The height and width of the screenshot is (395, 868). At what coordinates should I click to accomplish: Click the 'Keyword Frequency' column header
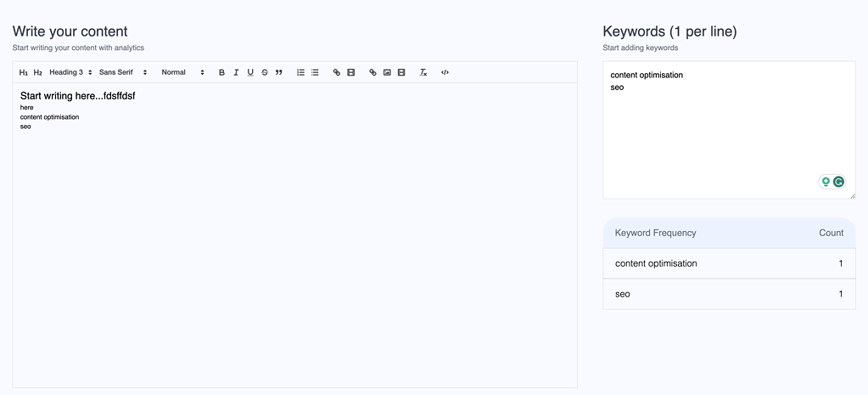pyautogui.click(x=655, y=234)
